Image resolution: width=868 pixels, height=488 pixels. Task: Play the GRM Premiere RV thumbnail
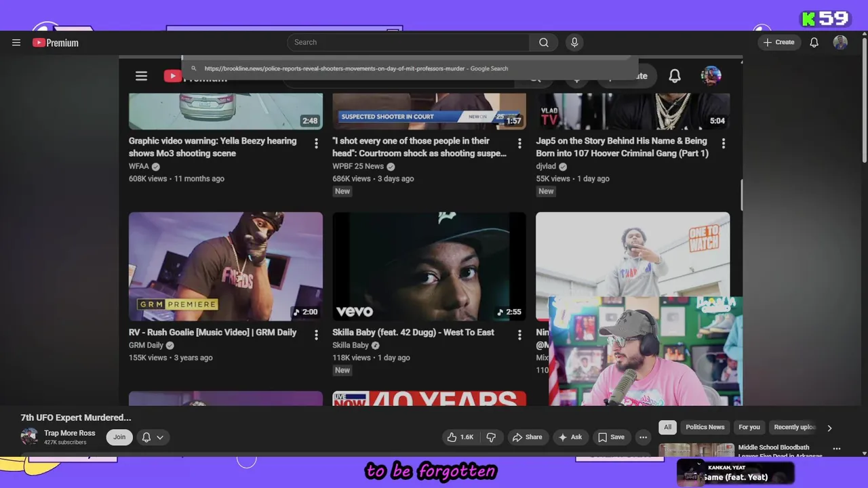pyautogui.click(x=226, y=266)
